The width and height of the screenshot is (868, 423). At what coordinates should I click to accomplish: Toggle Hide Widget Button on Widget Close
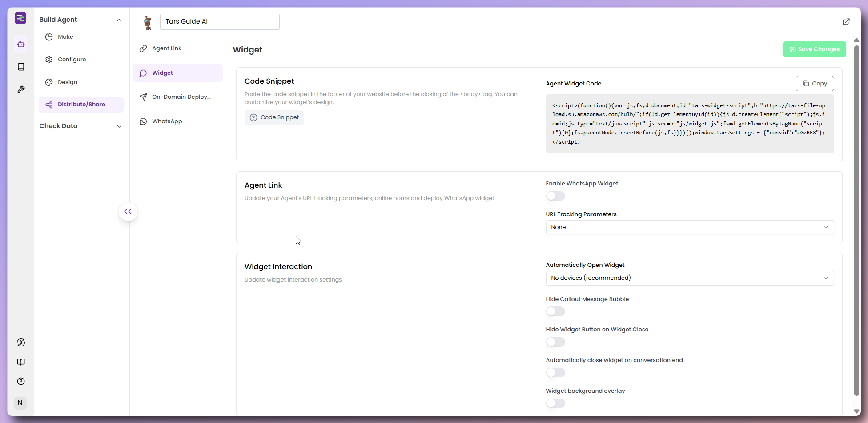[555, 342]
